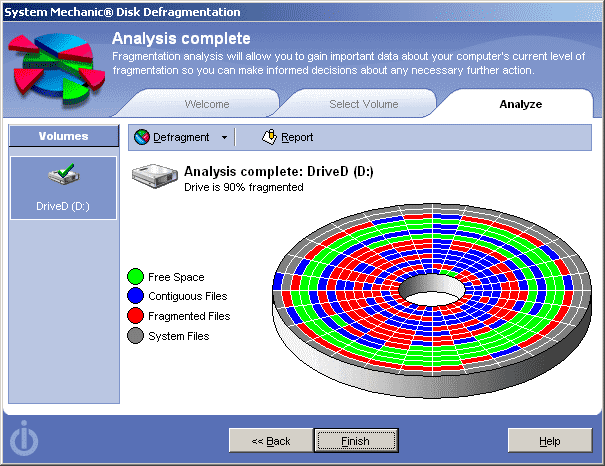Click the Defragment pie chart icon
This screenshot has width=605, height=466.
[142, 137]
